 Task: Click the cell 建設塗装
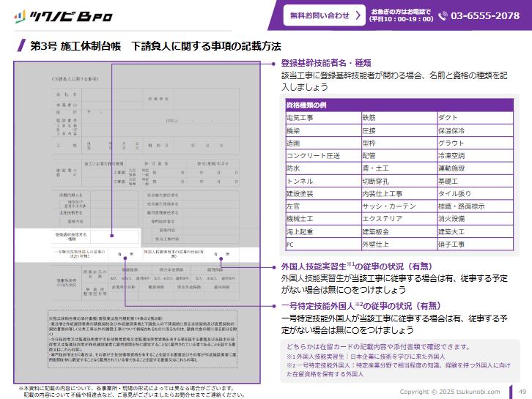(x=323, y=193)
